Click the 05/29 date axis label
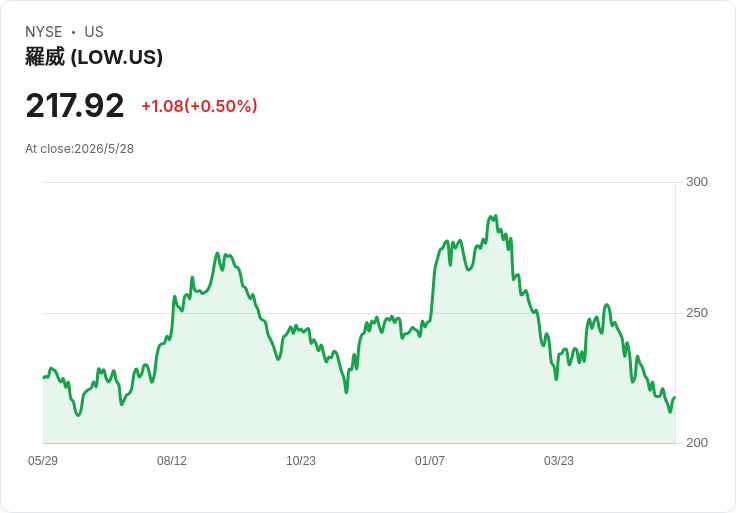The height and width of the screenshot is (513, 736). pyautogui.click(x=43, y=461)
